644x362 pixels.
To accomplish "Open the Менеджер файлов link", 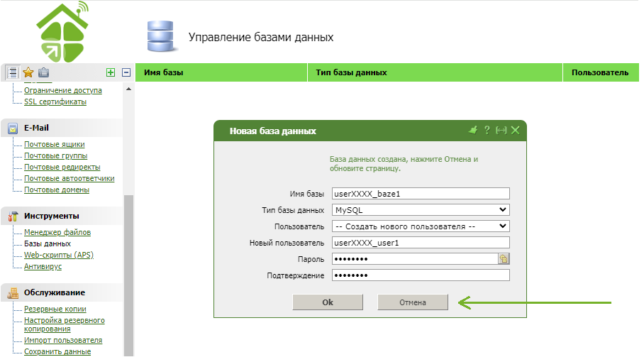I will click(x=57, y=232).
